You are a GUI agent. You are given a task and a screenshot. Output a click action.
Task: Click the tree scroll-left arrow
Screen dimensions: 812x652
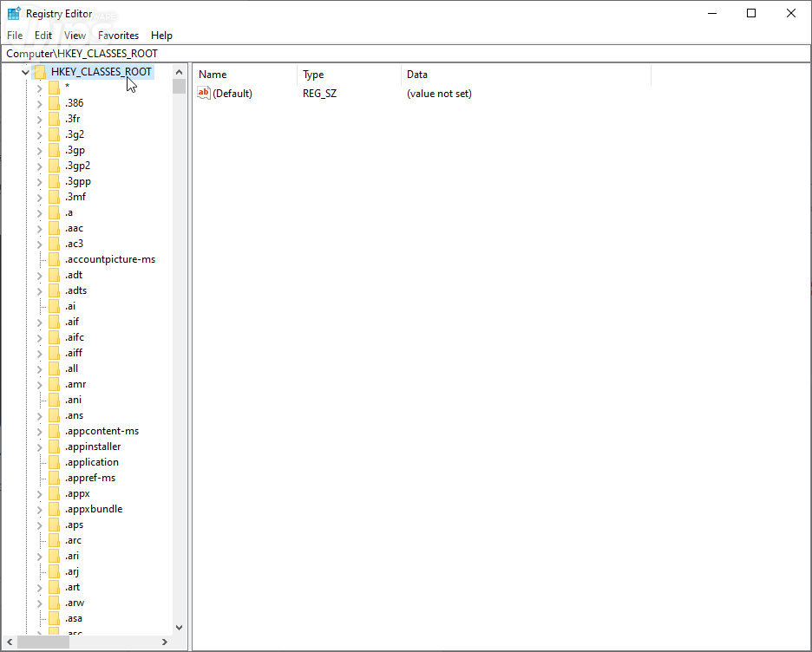pyautogui.click(x=10, y=642)
